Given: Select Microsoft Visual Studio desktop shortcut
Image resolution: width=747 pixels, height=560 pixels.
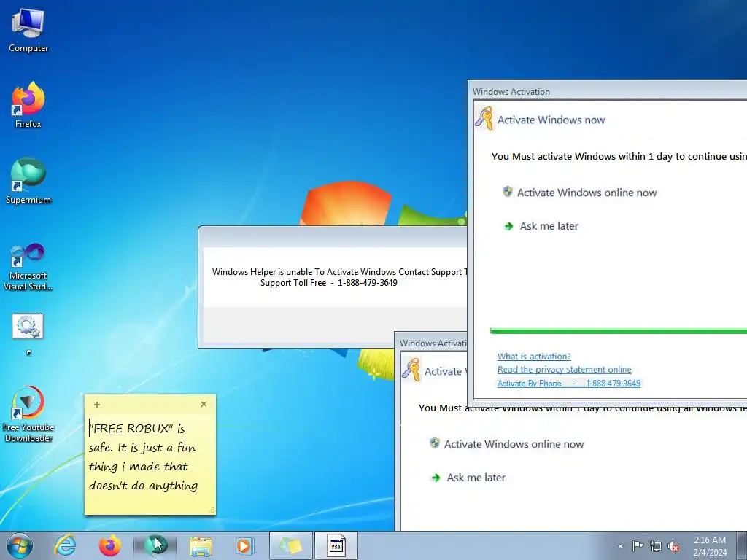Looking at the screenshot, I should click(28, 267).
